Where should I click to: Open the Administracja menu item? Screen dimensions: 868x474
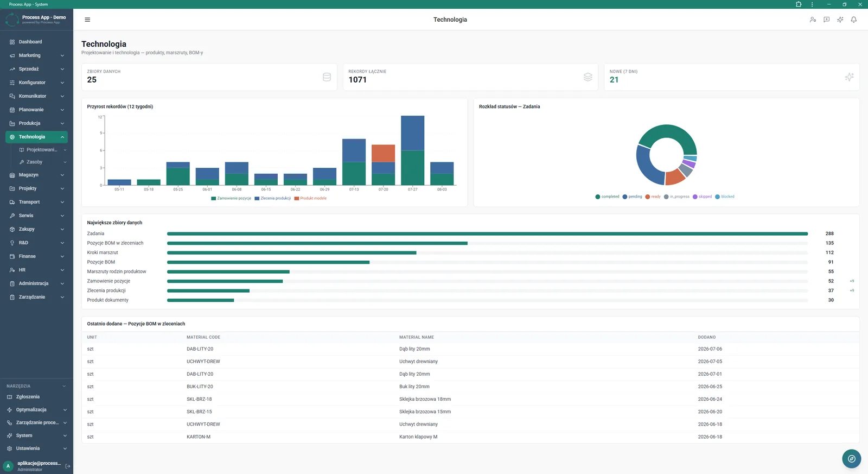point(36,283)
